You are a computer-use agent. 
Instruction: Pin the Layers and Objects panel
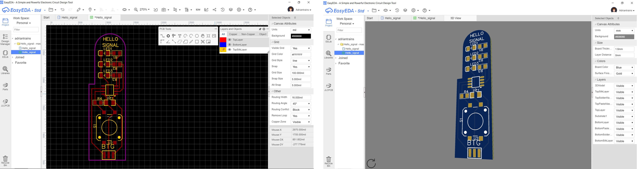[x=260, y=29]
